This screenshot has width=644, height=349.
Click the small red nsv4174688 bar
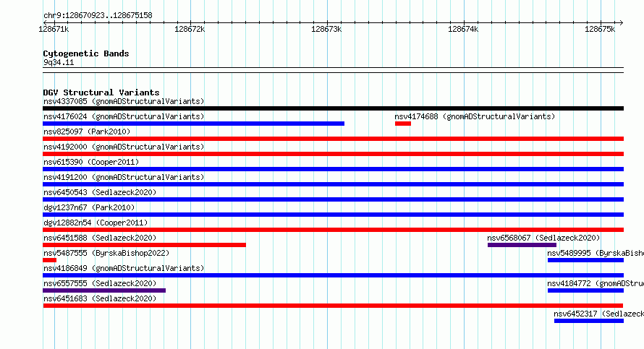point(403,124)
